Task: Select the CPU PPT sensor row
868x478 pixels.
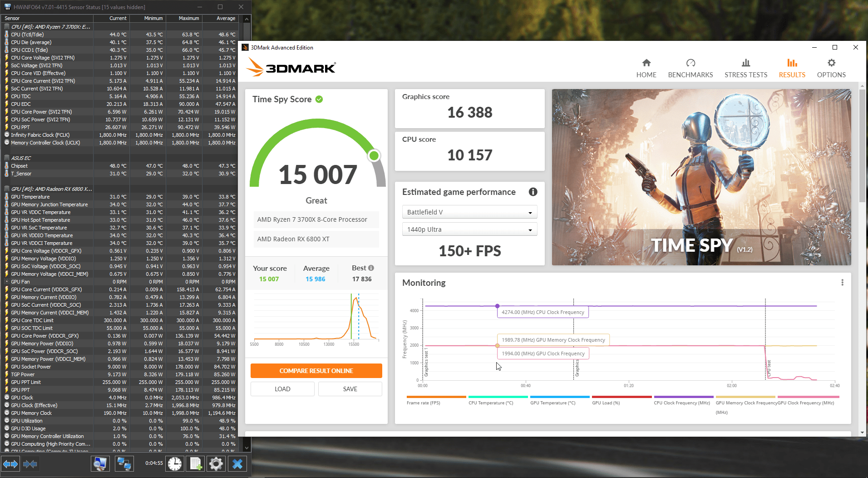Action: 120,127
